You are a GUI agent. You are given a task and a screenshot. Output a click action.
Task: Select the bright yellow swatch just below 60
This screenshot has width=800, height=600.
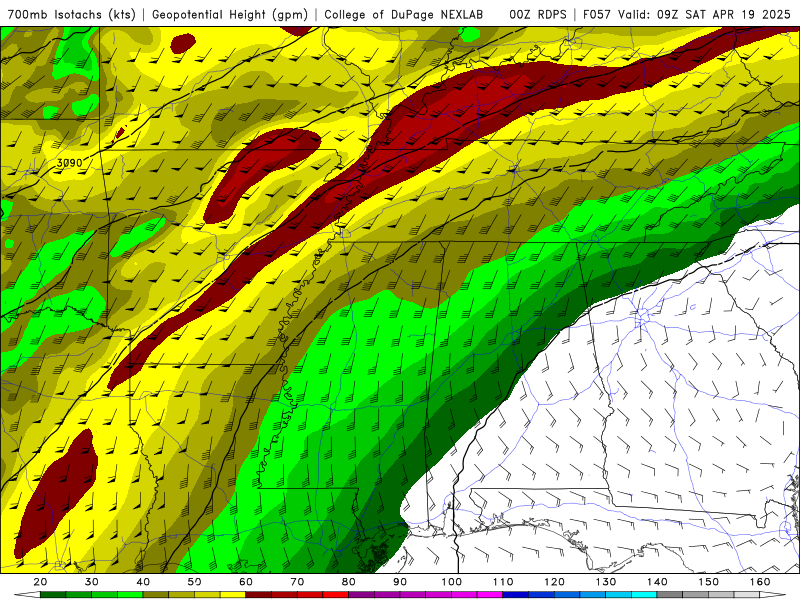[x=233, y=594]
